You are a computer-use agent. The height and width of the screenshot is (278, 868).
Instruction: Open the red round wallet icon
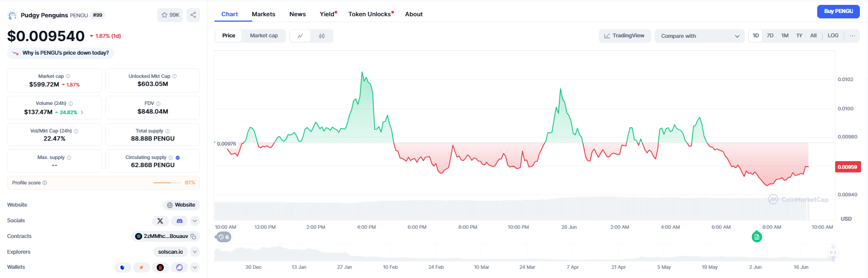(x=160, y=267)
